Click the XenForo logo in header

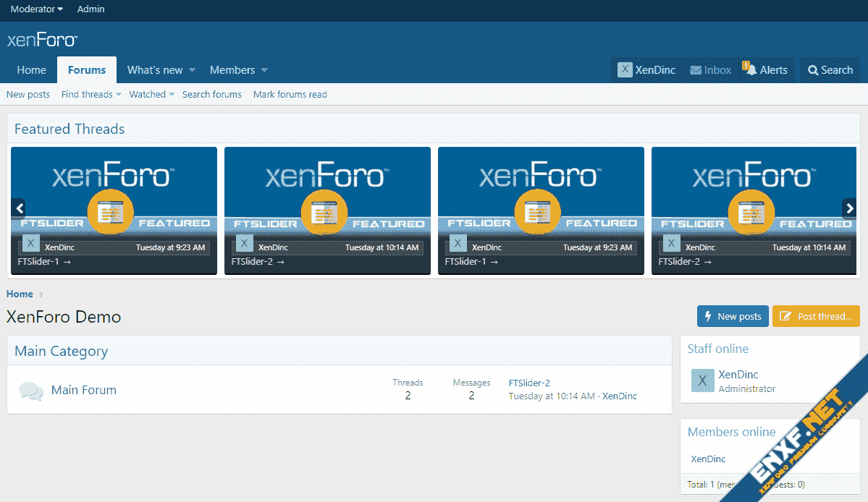pyautogui.click(x=42, y=40)
